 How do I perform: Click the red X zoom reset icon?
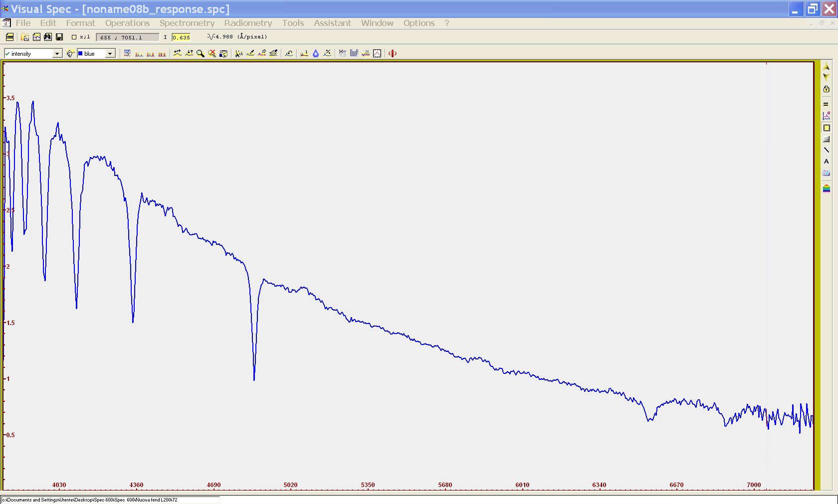pyautogui.click(x=212, y=53)
